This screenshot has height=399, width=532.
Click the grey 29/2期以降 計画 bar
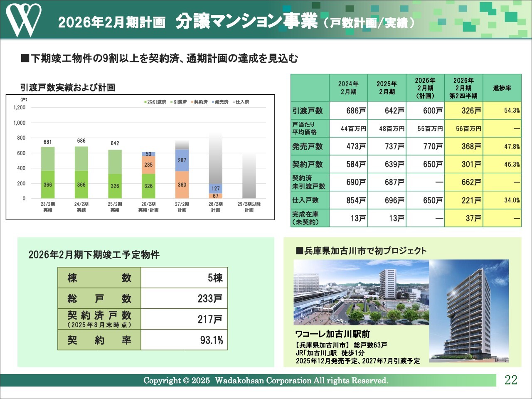(249, 175)
